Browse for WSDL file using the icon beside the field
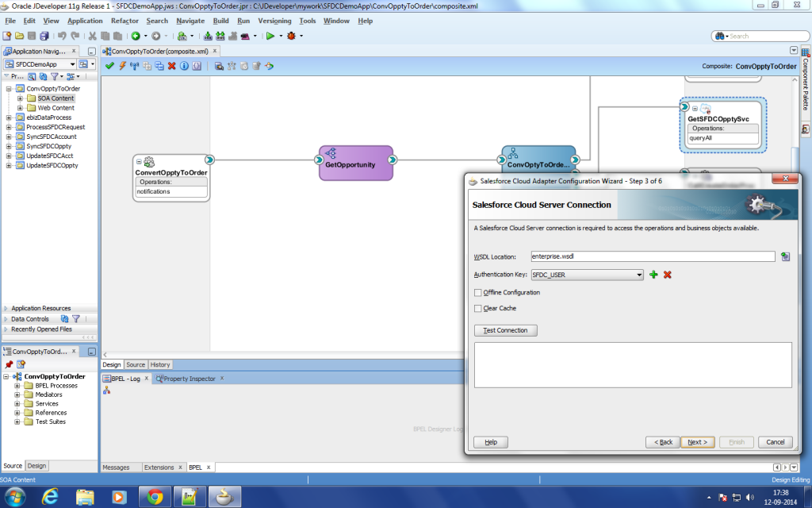Viewport: 812px width, 508px height. coord(786,256)
